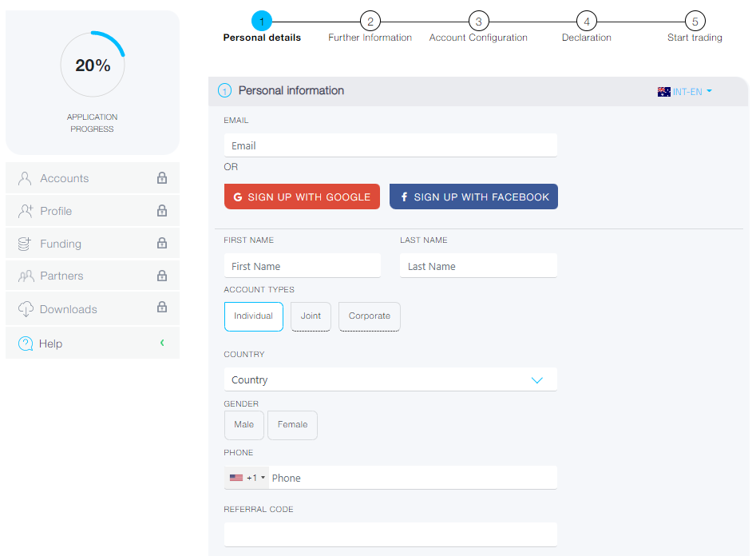Click into the Email input field
This screenshot has width=756, height=556.
click(x=390, y=146)
